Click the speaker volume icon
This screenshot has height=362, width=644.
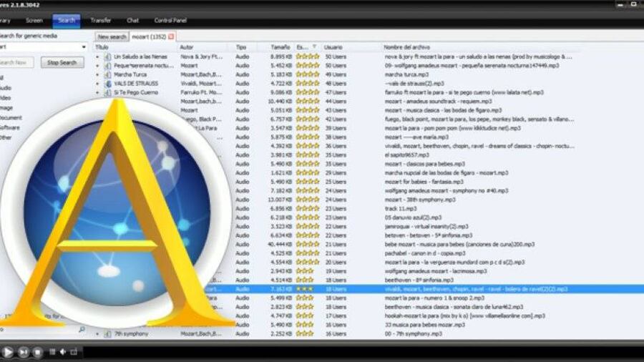coord(63,352)
